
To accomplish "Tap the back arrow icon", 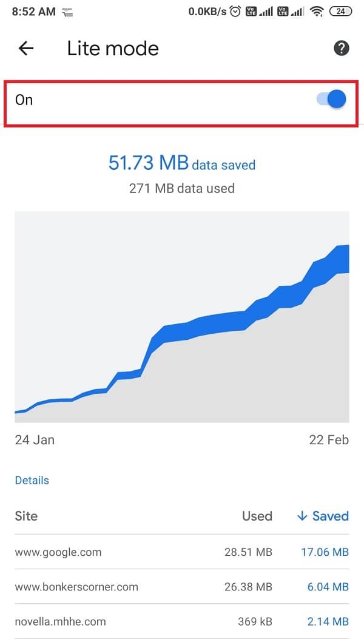I will click(26, 49).
